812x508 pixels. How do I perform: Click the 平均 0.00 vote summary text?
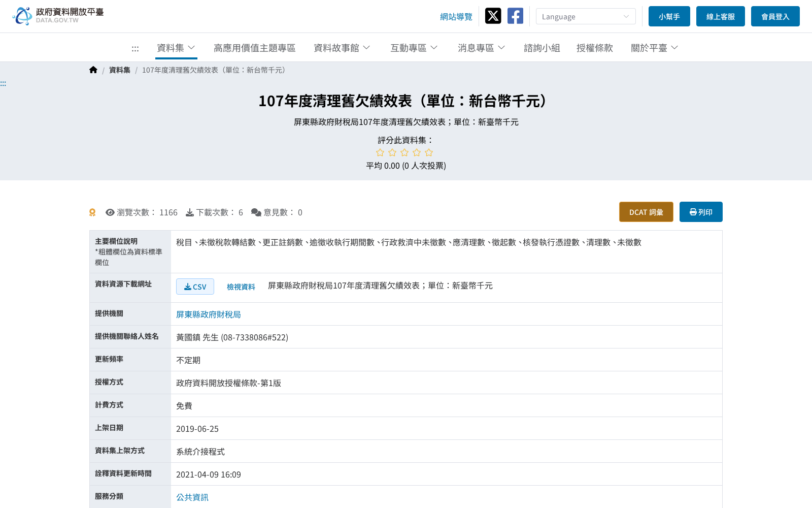pyautogui.click(x=406, y=166)
